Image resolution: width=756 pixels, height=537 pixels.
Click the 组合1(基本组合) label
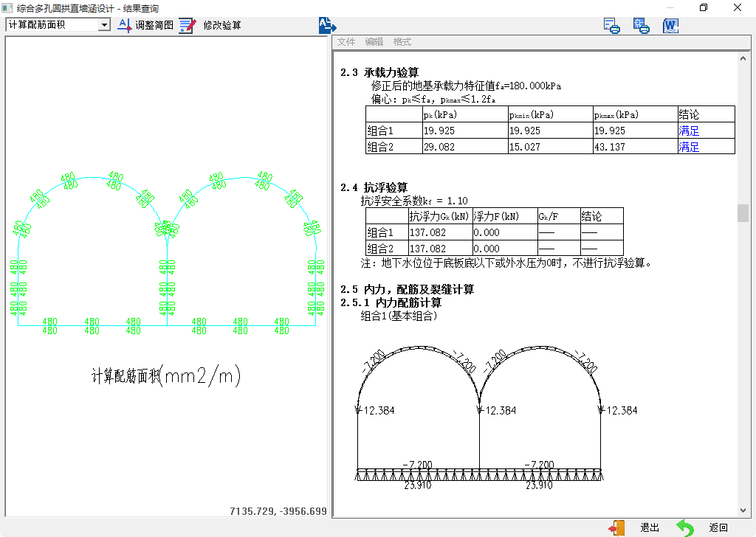(399, 316)
